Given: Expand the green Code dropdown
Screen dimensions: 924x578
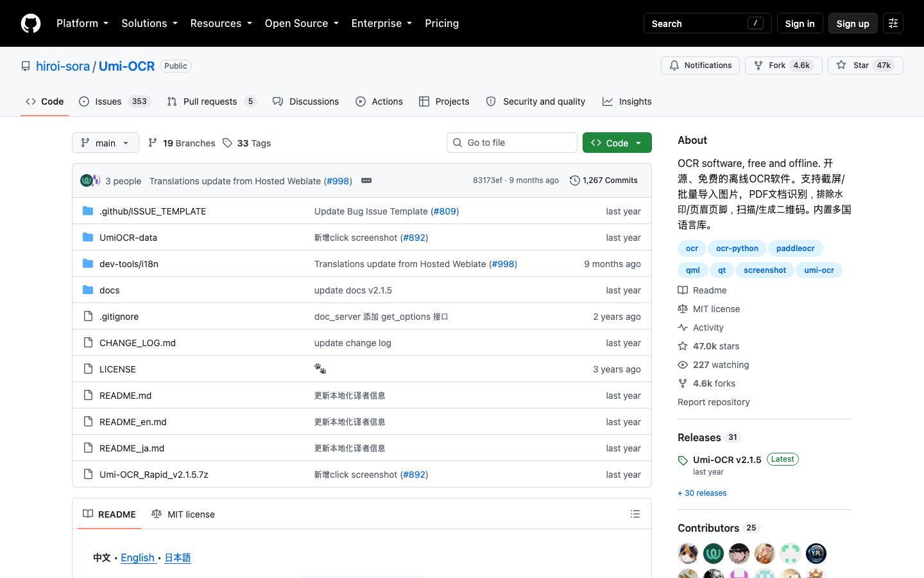Looking at the screenshot, I should point(617,143).
